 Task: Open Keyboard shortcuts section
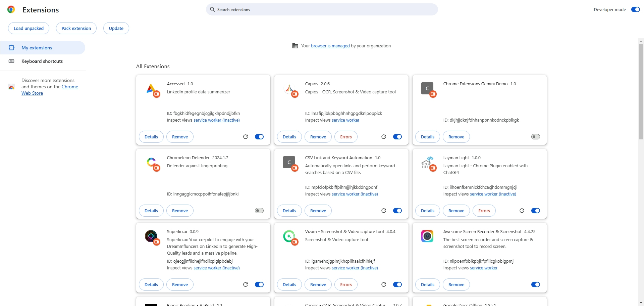click(43, 61)
